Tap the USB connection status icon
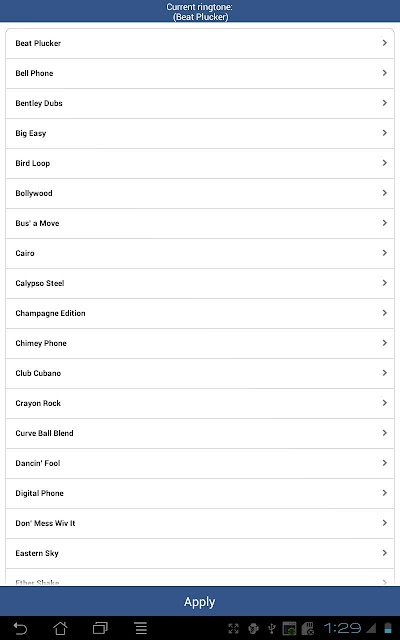400x640 pixels. [271, 629]
